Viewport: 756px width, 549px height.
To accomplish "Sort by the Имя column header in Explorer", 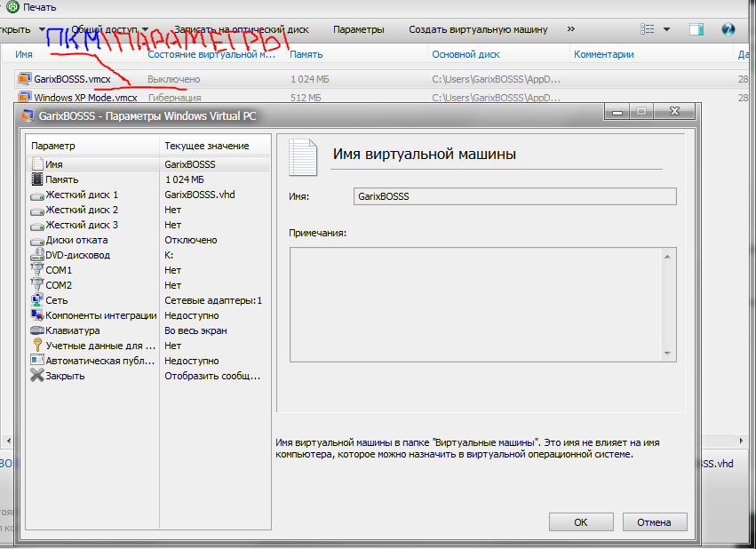I will [24, 54].
